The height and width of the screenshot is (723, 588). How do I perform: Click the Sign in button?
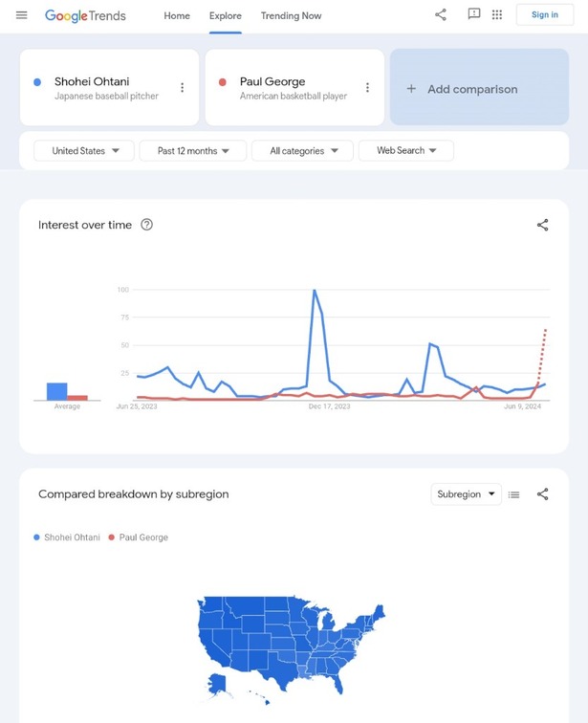[x=544, y=15]
